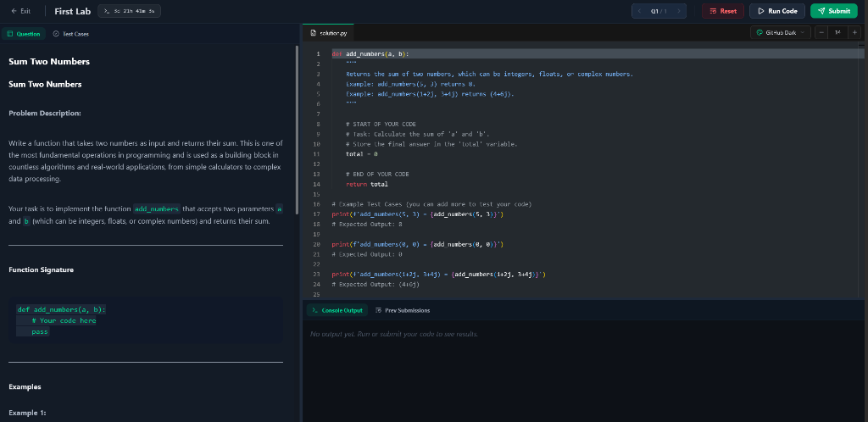Viewport: 868px width, 422px height.
Task: Click the Example 1 heading
Action: click(27, 413)
